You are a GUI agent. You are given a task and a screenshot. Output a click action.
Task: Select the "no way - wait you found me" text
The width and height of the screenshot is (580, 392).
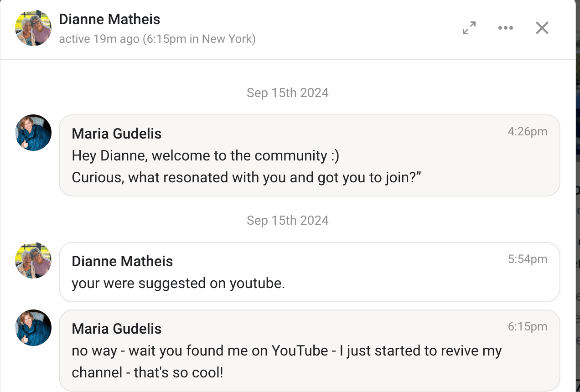[x=286, y=351]
